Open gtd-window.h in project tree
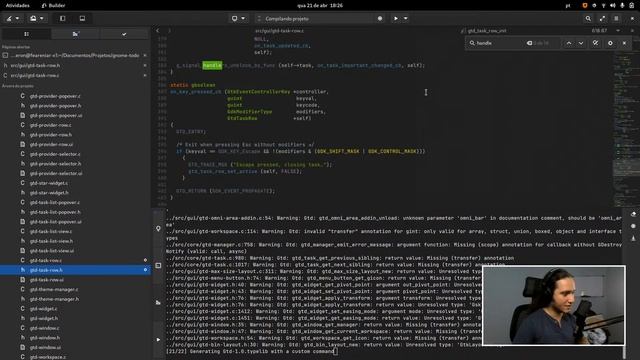Viewport: 640px width, 360px height. click(x=45, y=338)
